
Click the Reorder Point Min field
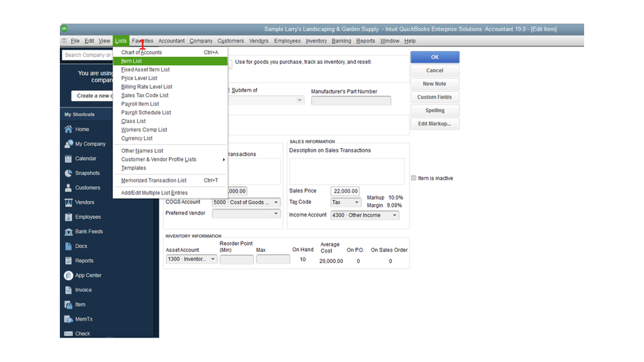point(237,260)
